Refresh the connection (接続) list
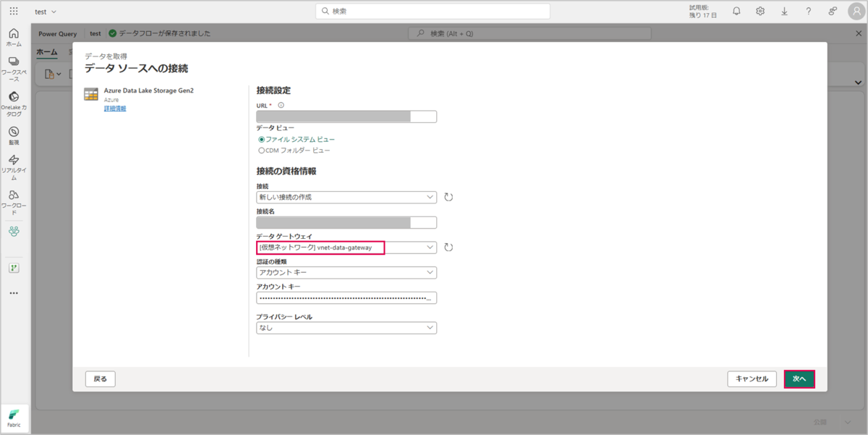868x435 pixels. tap(448, 197)
